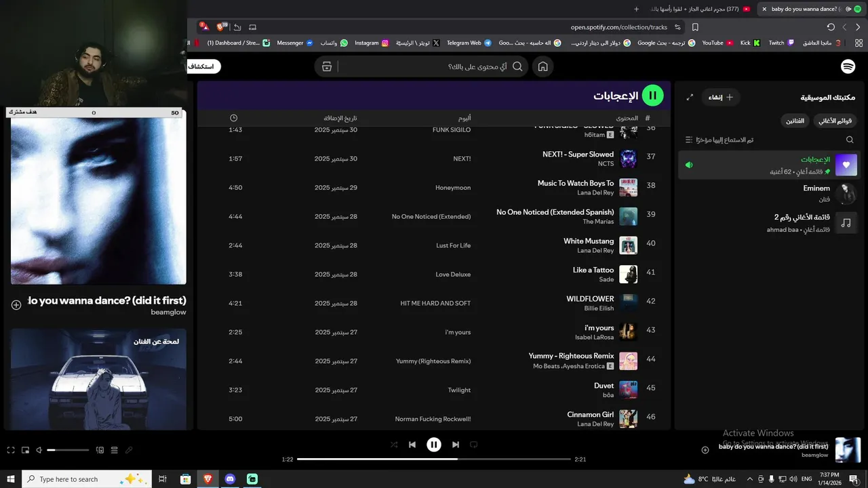Image resolution: width=868 pixels, height=488 pixels.
Task: Add song to playlist from now playing panel
Action: pos(16,305)
